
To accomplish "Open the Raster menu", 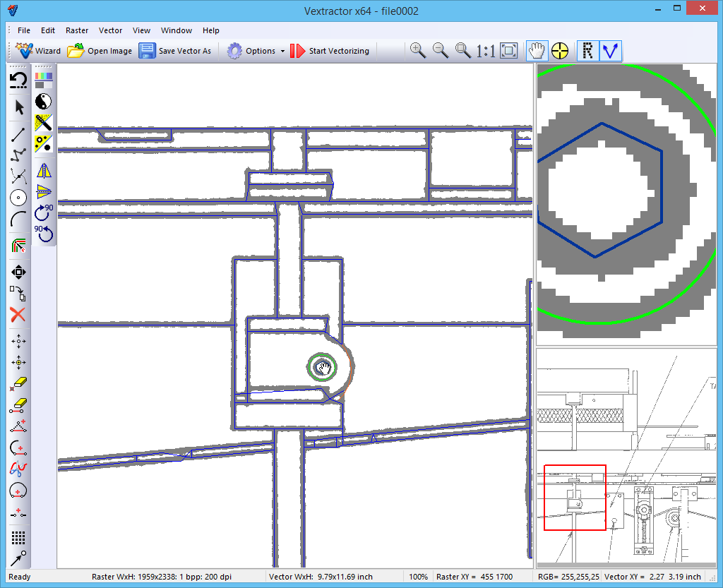I will pyautogui.click(x=77, y=30).
